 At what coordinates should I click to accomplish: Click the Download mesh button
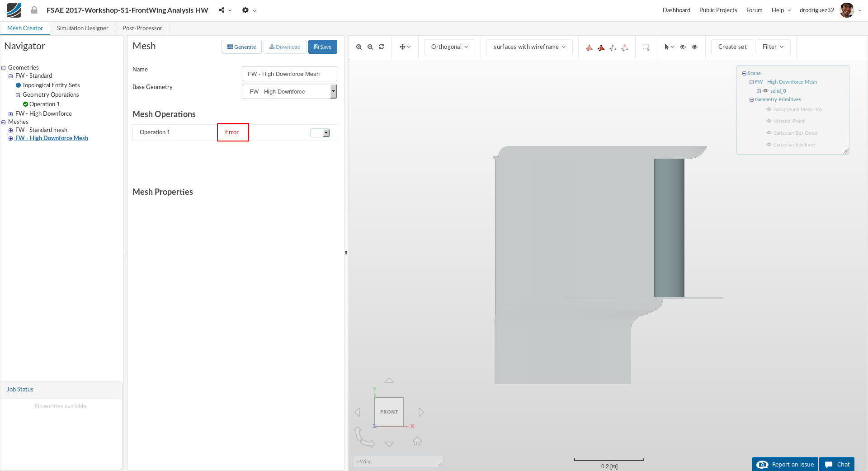click(x=285, y=47)
